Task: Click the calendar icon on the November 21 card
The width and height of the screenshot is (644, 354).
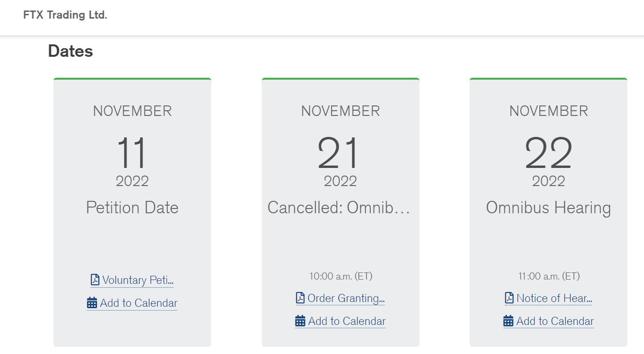Action: pyautogui.click(x=300, y=321)
